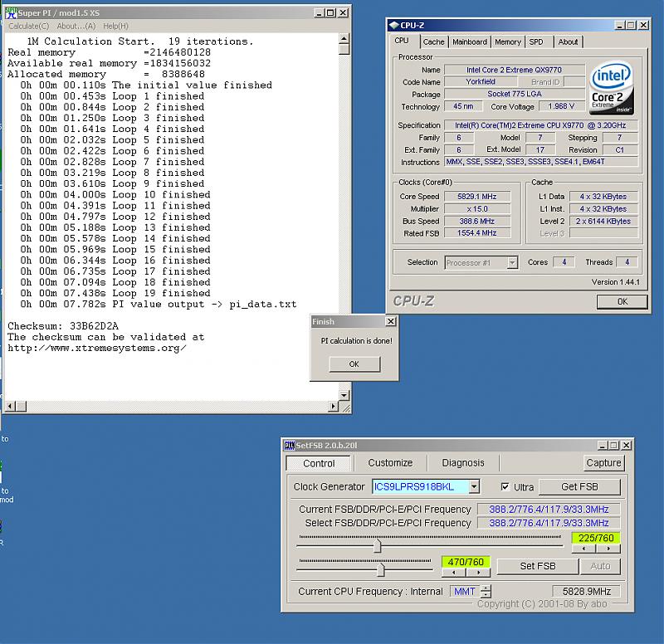Click the Level 2 cache value 2 x 6144 KBytes

point(603,221)
